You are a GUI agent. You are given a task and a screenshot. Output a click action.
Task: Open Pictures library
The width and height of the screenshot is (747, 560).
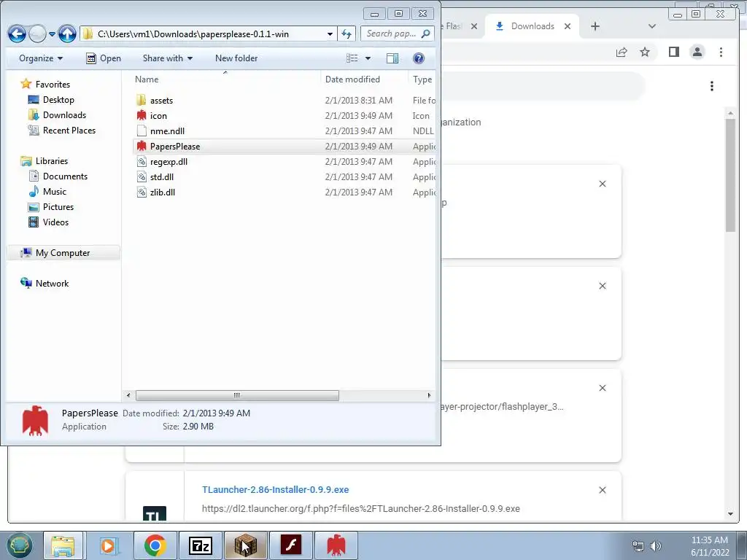[x=51, y=206]
